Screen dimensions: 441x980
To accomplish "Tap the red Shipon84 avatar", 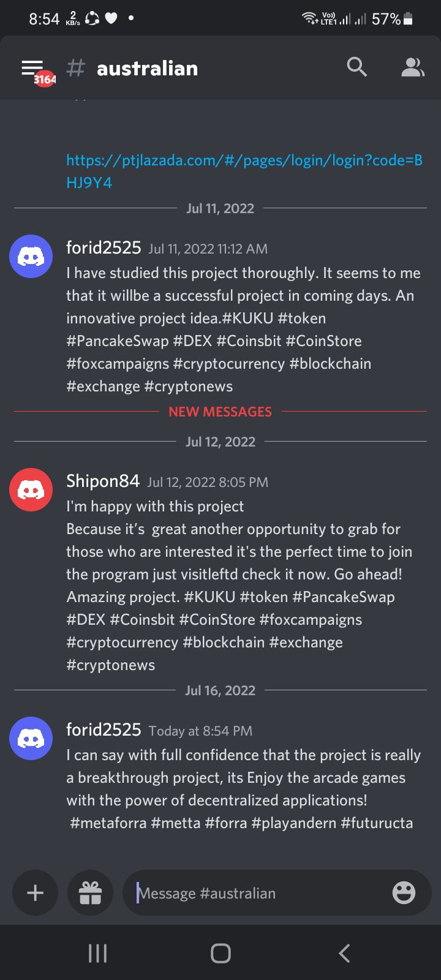I will [31, 489].
